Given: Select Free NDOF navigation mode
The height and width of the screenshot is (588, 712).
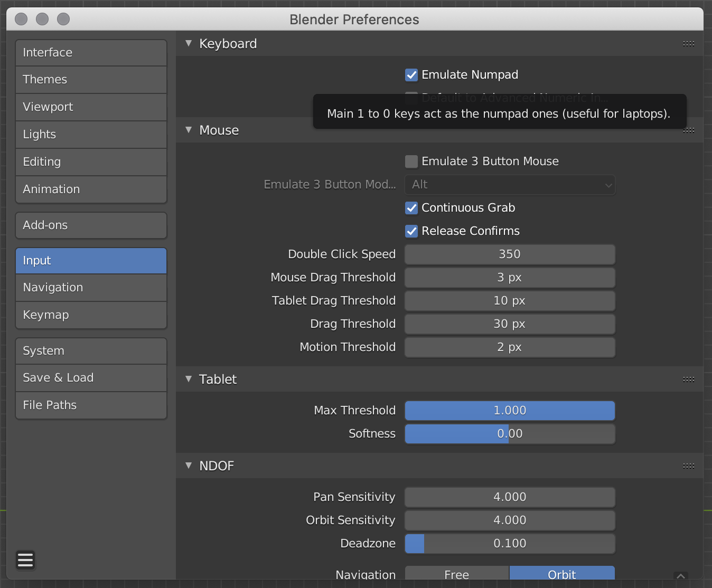Looking at the screenshot, I should tap(457, 573).
